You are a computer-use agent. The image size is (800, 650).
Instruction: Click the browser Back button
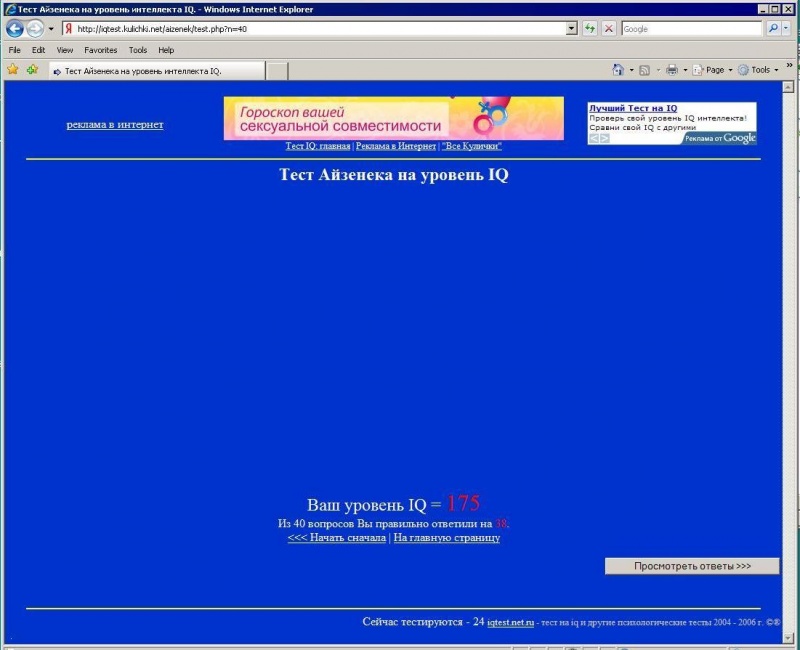click(15, 29)
